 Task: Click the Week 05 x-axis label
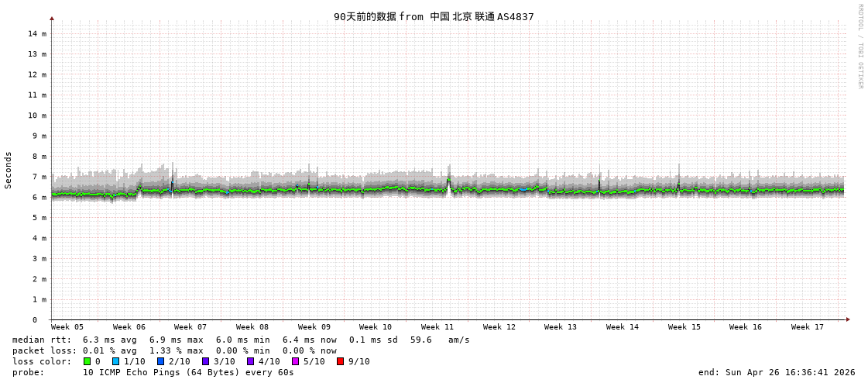pos(67,327)
